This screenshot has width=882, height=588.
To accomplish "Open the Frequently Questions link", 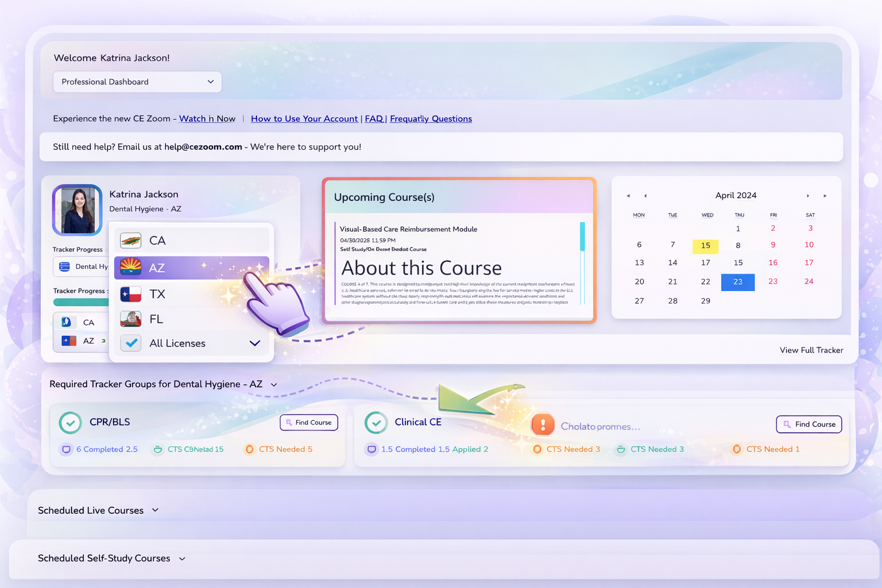I will click(431, 118).
